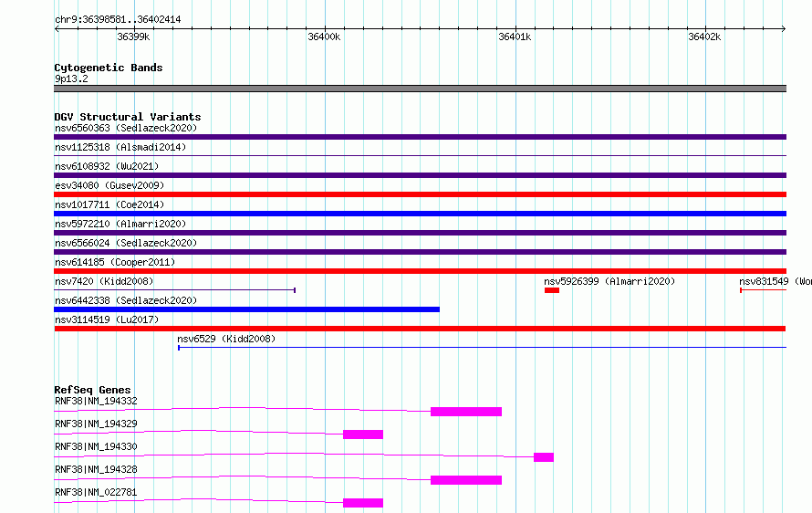Click the RefSeq Genes track title
Screen dimensions: 812x513
pos(92,390)
